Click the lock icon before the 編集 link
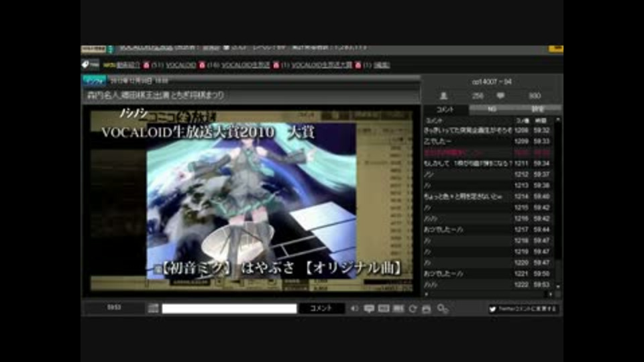Viewport: 644px width, 362px height. [x=358, y=65]
